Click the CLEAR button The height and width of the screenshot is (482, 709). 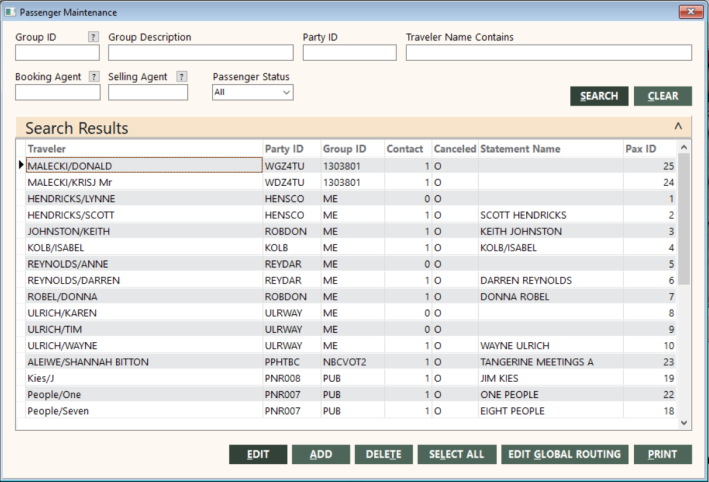[663, 96]
